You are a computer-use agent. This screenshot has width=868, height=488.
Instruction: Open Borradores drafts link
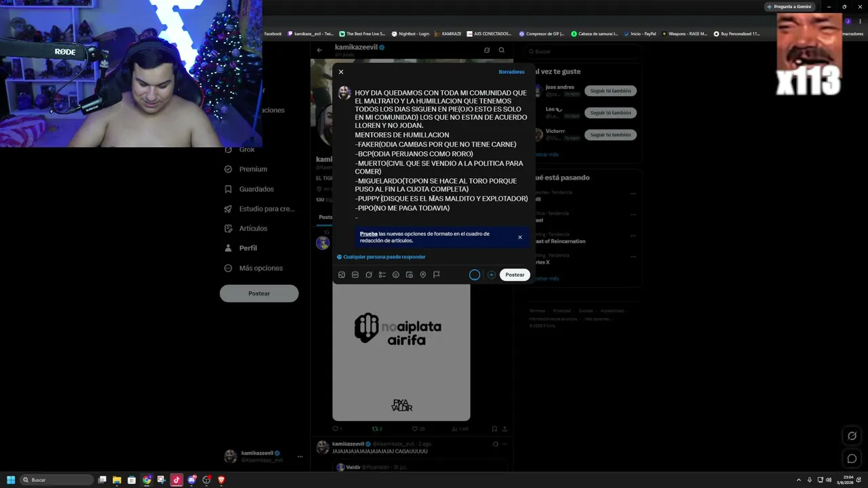point(511,72)
